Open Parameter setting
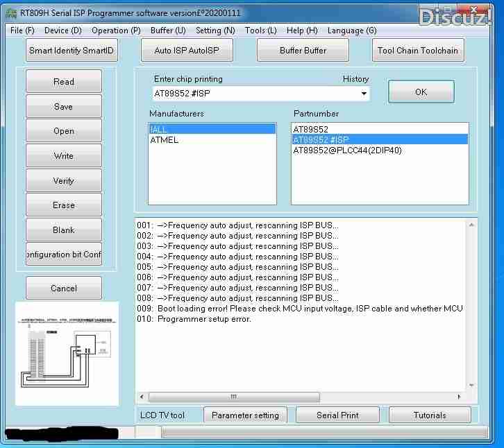 [245, 415]
